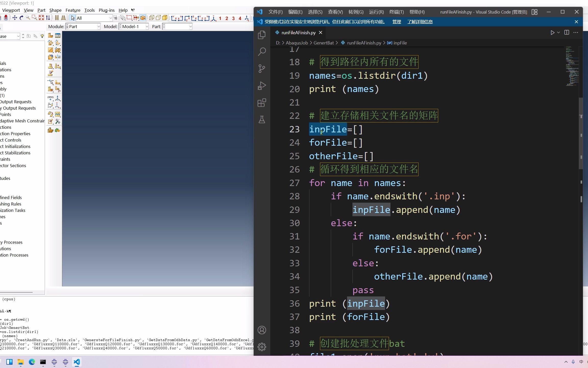Click the Auto-Fit View icon

pyautogui.click(x=41, y=18)
